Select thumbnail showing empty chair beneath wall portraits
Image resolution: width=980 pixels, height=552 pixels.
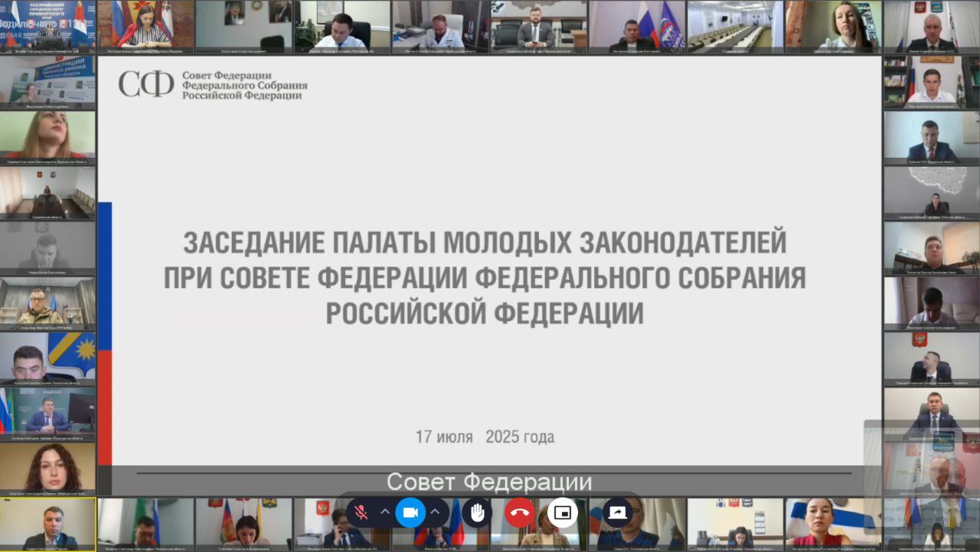click(243, 26)
